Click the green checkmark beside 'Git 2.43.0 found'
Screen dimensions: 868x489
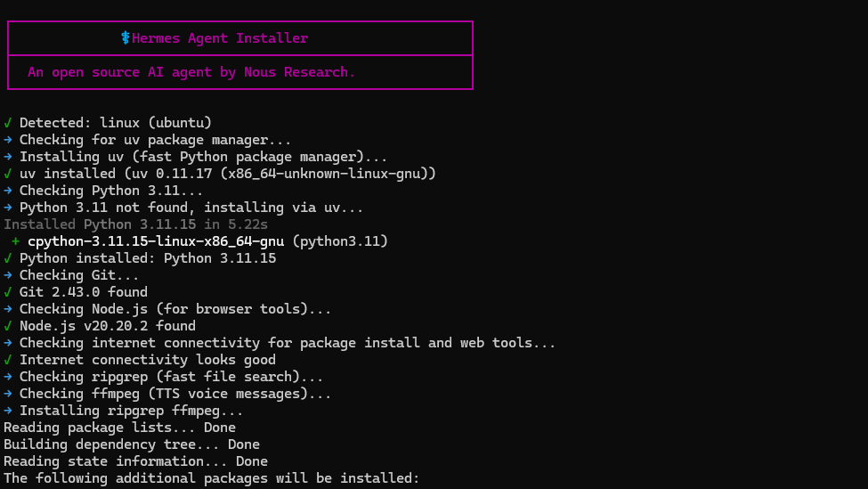pyautogui.click(x=8, y=292)
